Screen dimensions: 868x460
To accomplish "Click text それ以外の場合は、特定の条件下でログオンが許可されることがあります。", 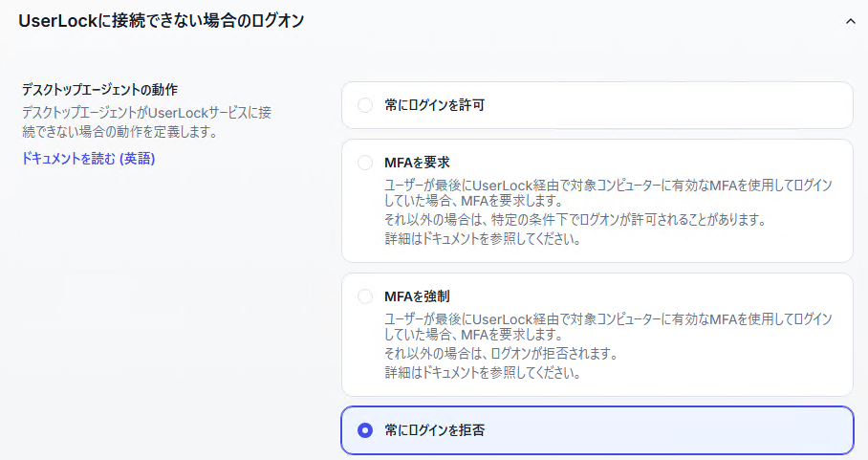I will [x=575, y=220].
